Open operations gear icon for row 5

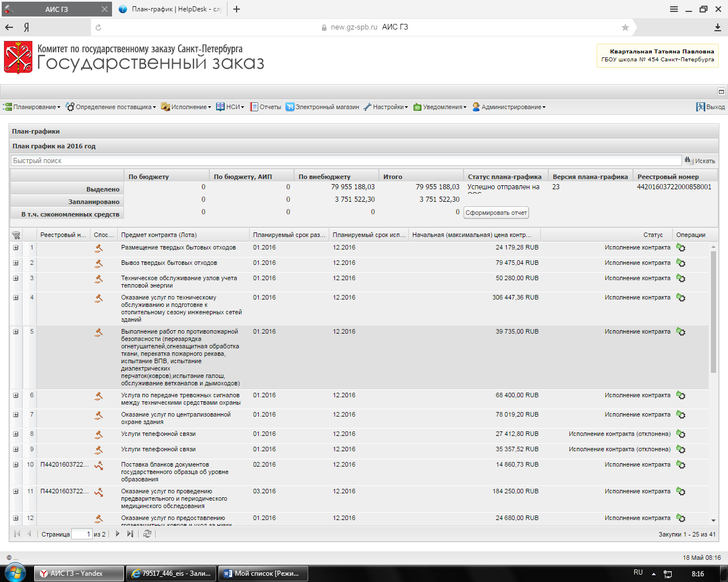tap(681, 332)
